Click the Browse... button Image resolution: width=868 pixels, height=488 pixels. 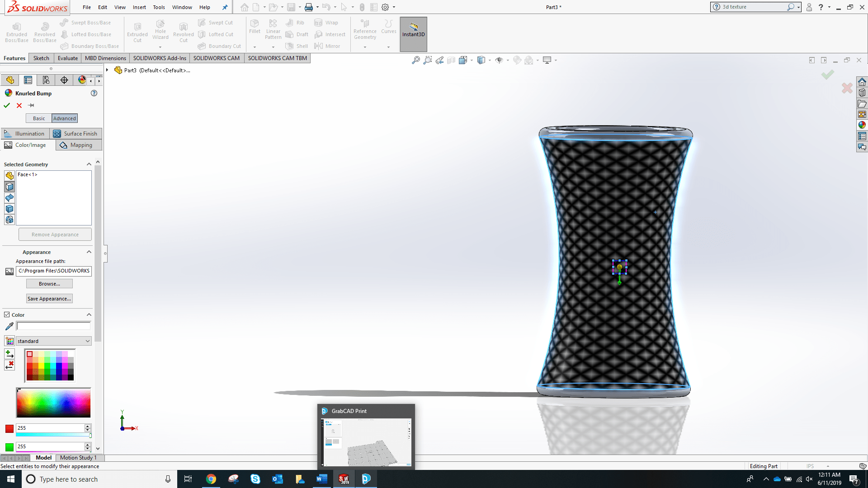coord(49,284)
